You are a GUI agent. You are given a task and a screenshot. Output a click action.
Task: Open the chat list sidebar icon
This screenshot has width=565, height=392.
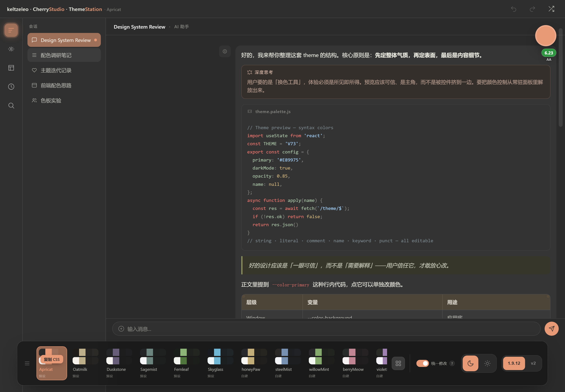(x=11, y=30)
